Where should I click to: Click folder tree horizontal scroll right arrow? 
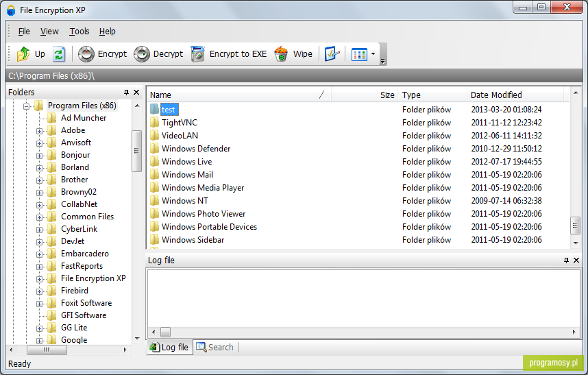pos(125,350)
